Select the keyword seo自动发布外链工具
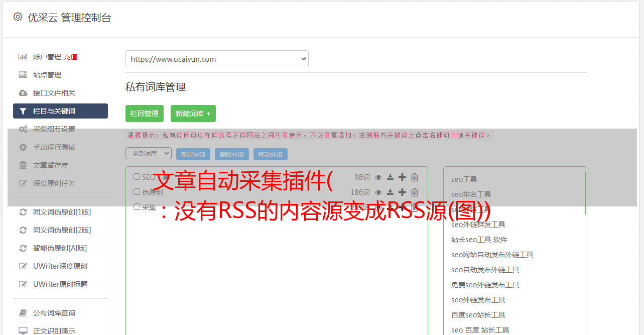 pyautogui.click(x=485, y=270)
